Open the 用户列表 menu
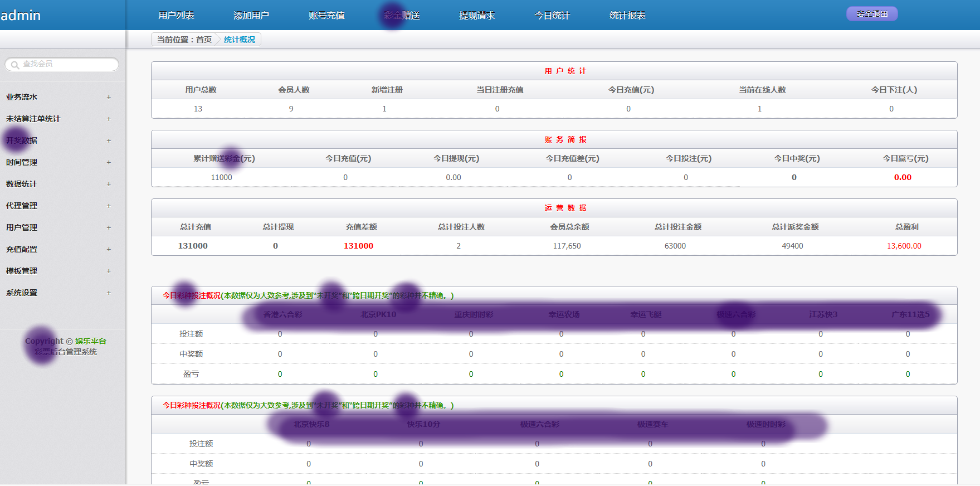 coord(176,16)
